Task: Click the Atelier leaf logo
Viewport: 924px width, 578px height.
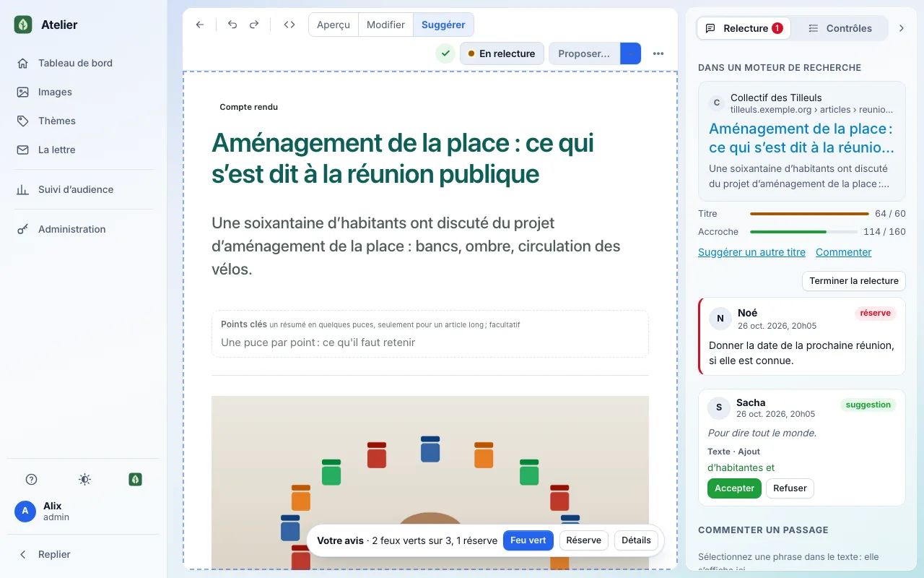Action: [x=23, y=25]
